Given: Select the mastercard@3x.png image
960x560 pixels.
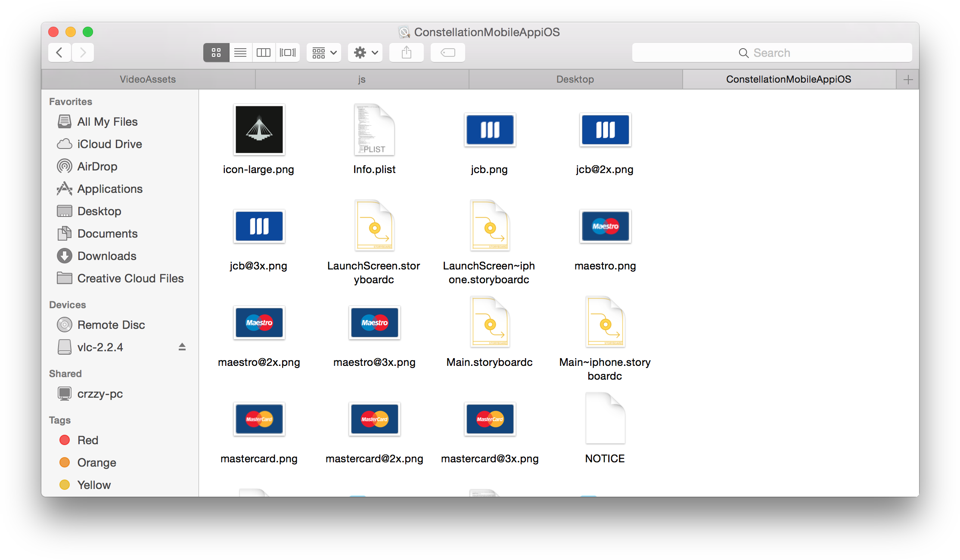Looking at the screenshot, I should click(490, 419).
